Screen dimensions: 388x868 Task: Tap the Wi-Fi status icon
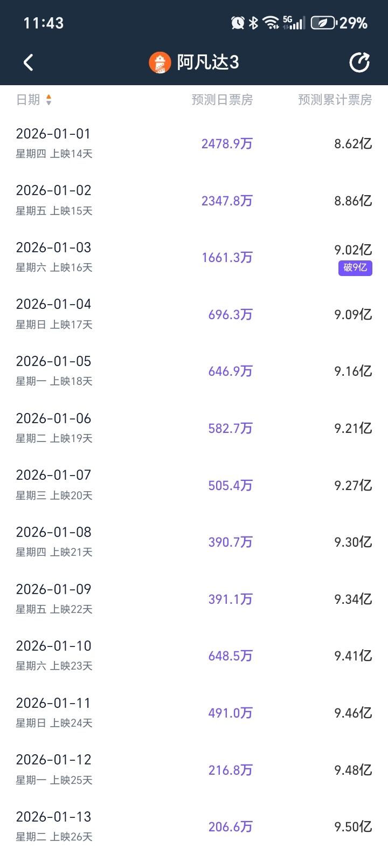tap(271, 23)
